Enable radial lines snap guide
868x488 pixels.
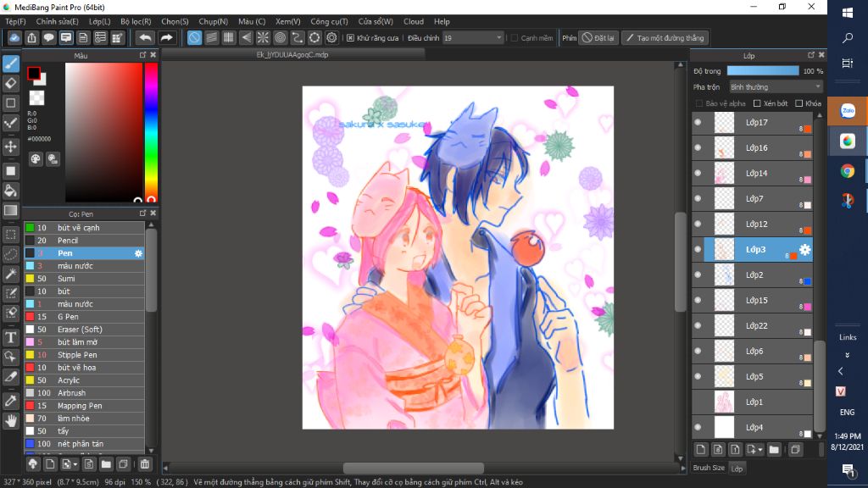[x=263, y=37]
